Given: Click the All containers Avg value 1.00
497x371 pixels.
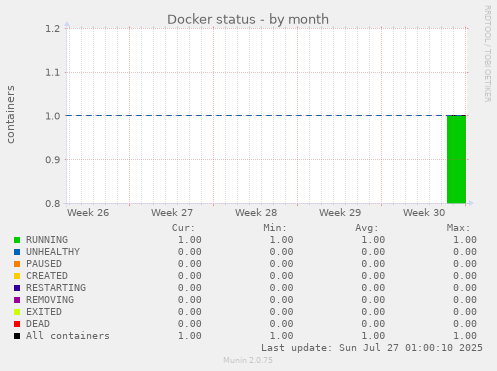Looking at the screenshot, I should click(x=373, y=336).
